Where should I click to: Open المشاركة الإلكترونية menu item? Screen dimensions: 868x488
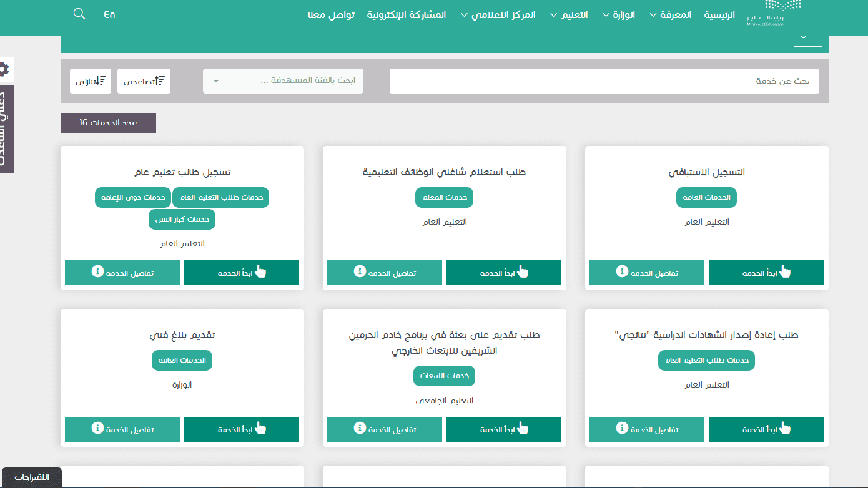coord(407,15)
